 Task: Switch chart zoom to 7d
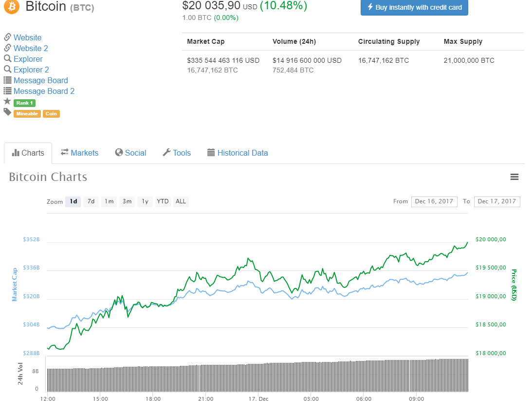tap(91, 201)
